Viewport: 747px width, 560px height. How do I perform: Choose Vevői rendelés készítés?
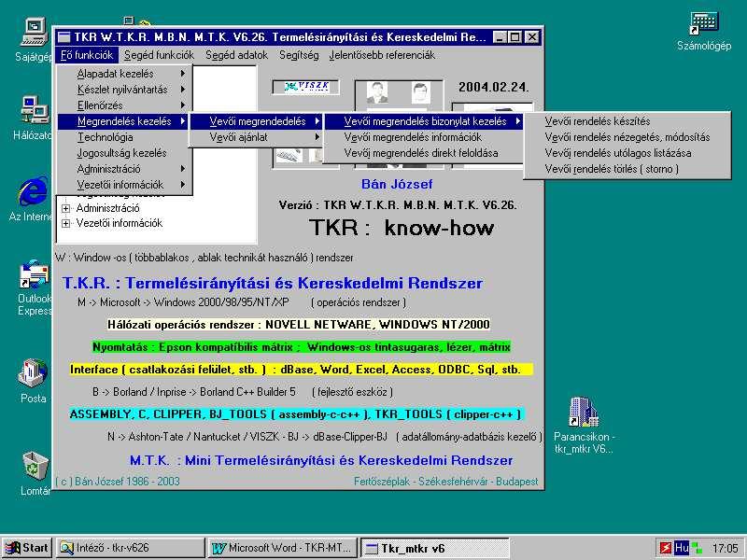click(x=627, y=121)
